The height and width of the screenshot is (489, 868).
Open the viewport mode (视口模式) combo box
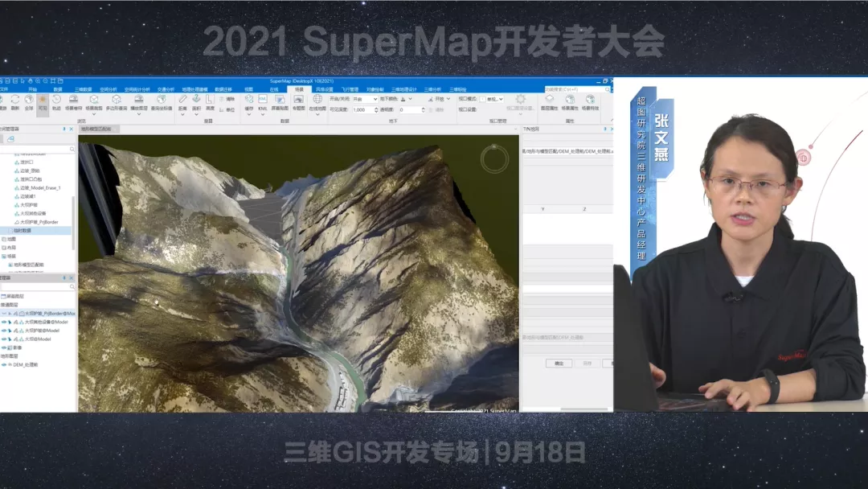[x=492, y=99]
